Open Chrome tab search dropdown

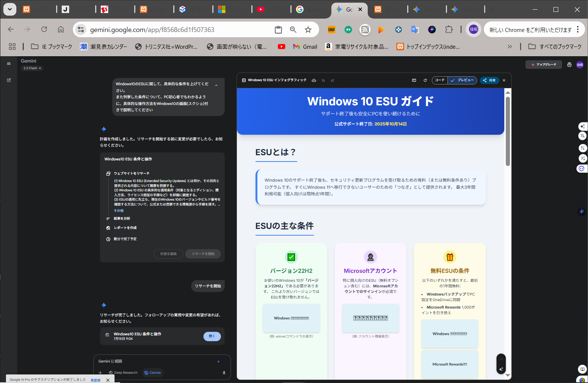point(10,9)
